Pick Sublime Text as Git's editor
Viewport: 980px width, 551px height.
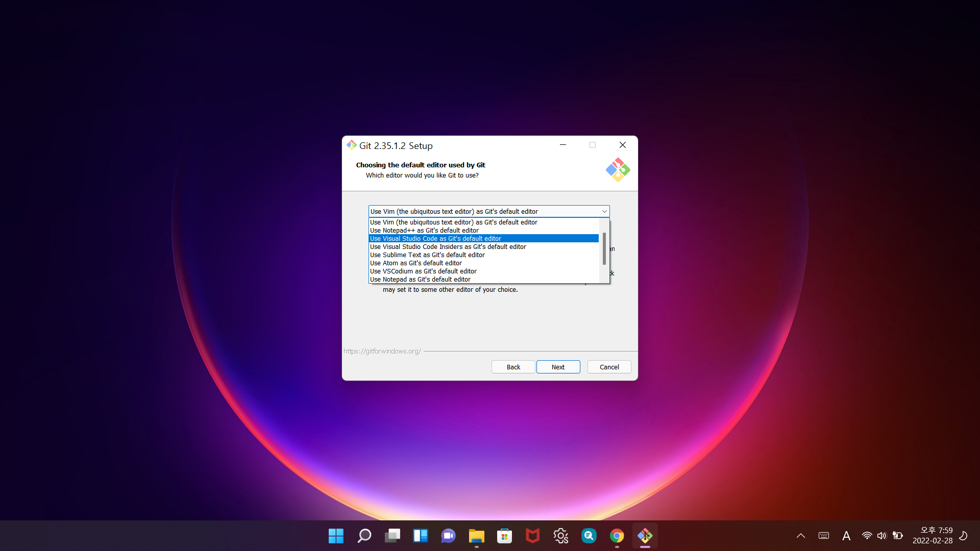point(427,255)
